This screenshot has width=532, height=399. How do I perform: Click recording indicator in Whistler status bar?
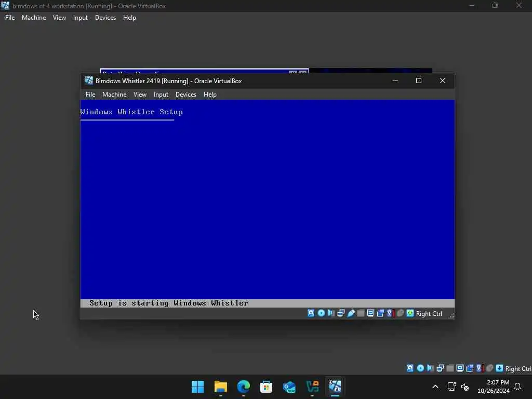click(381, 313)
